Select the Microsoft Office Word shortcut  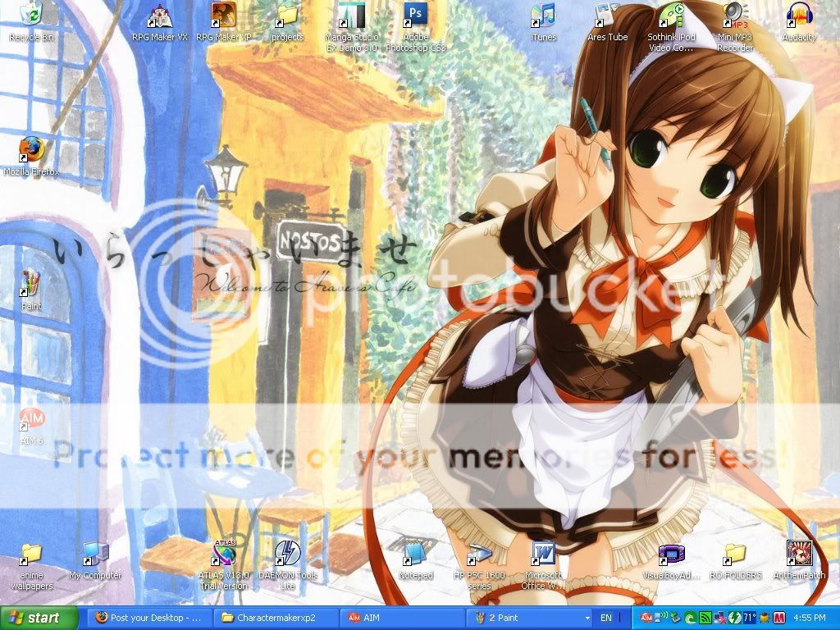click(542, 555)
